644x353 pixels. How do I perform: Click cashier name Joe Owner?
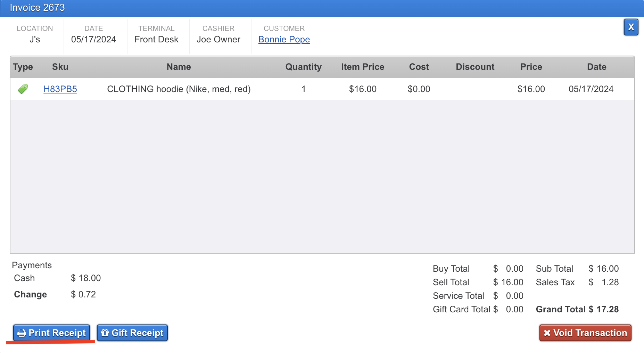218,39
